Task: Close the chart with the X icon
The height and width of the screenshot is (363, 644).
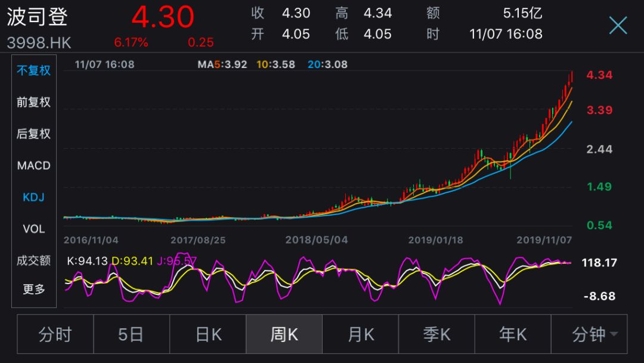Action: point(618,26)
